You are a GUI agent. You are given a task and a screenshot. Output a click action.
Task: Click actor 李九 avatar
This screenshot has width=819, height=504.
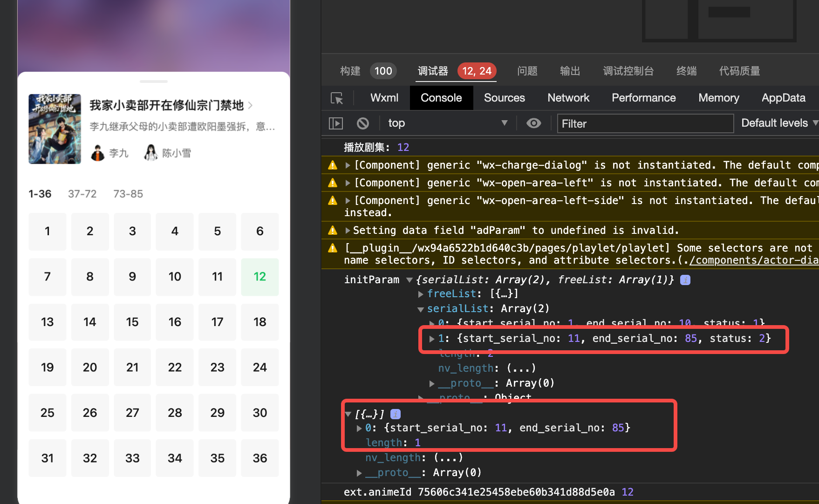98,153
